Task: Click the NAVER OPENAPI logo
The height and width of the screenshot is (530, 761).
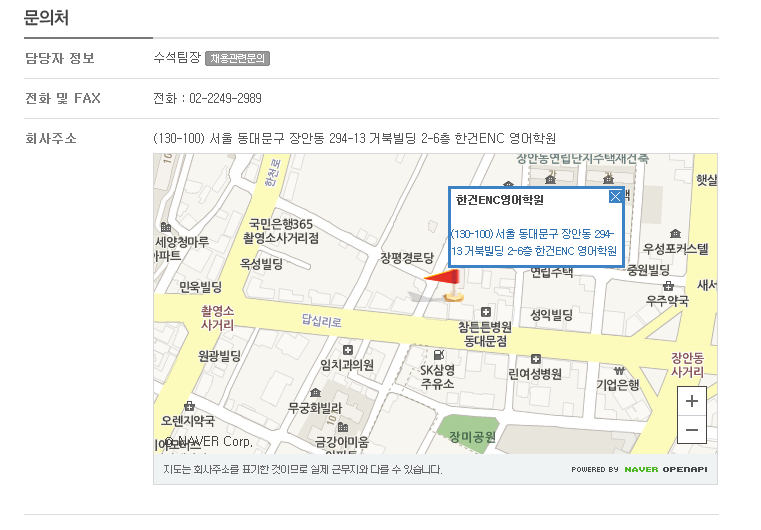Action: 665,469
